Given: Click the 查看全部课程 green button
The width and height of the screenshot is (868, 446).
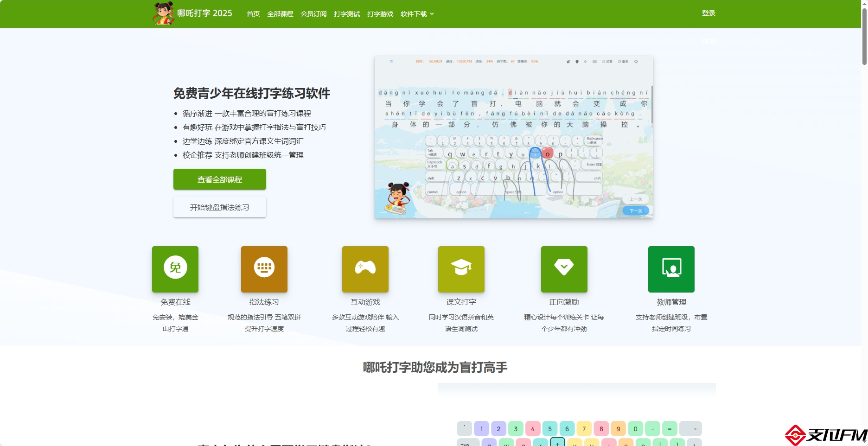Looking at the screenshot, I should click(220, 179).
